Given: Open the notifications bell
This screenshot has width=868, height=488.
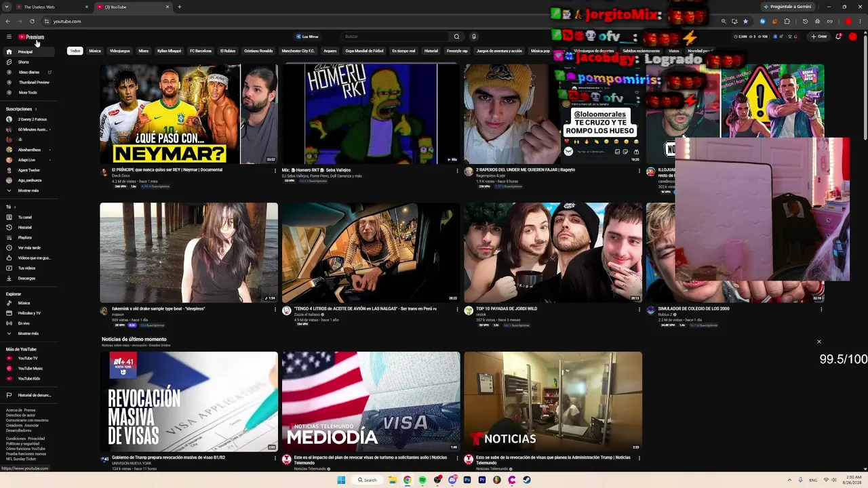Looking at the screenshot, I should pyautogui.click(x=839, y=37).
